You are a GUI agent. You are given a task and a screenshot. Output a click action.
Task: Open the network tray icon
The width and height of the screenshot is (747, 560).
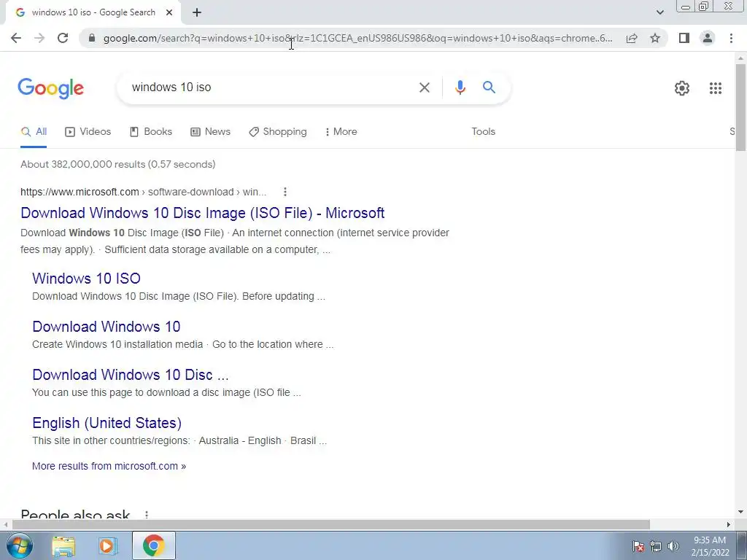tap(656, 546)
